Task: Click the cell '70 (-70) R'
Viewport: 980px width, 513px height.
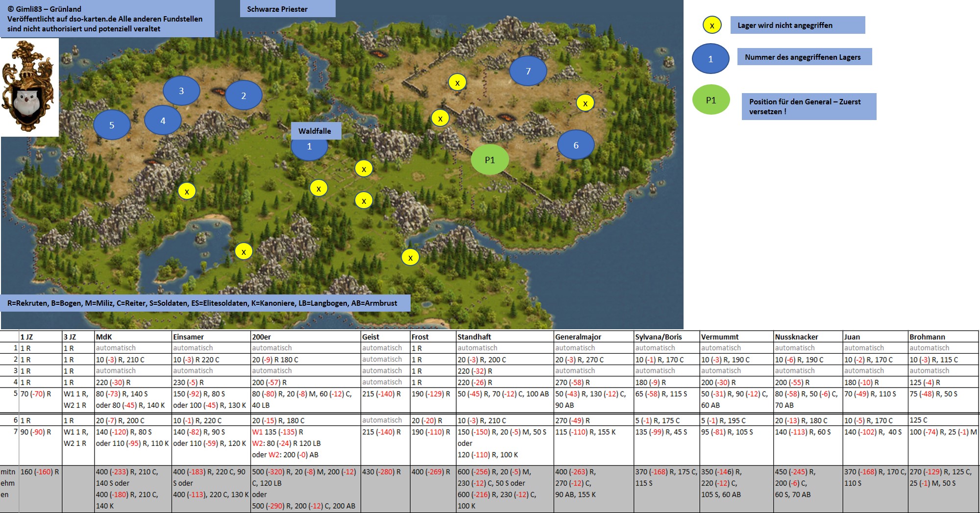Action: [x=41, y=400]
